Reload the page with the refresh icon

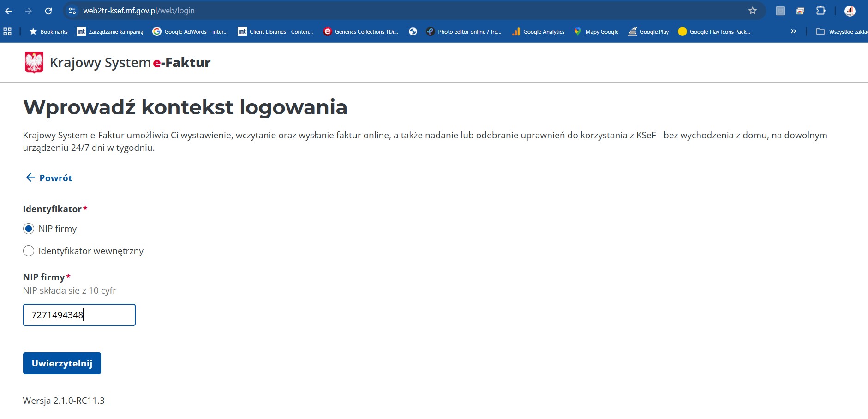coord(48,11)
